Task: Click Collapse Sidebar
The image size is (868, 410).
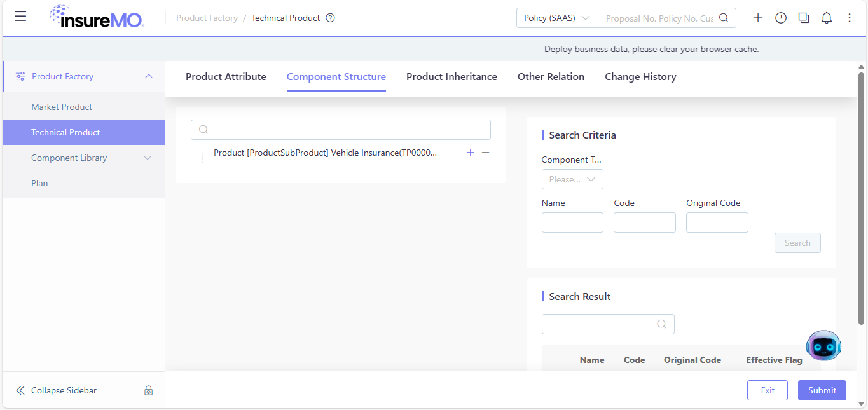Action: [x=64, y=390]
